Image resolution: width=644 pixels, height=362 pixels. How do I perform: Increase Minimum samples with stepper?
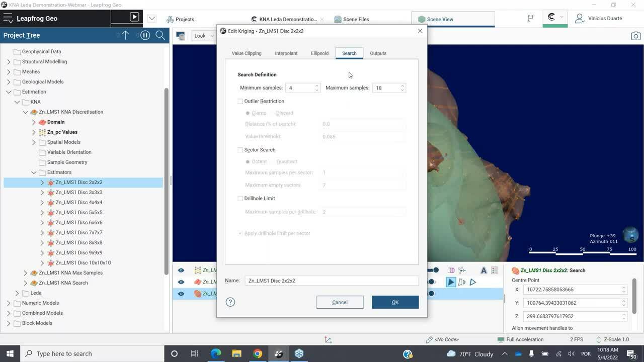click(x=317, y=85)
